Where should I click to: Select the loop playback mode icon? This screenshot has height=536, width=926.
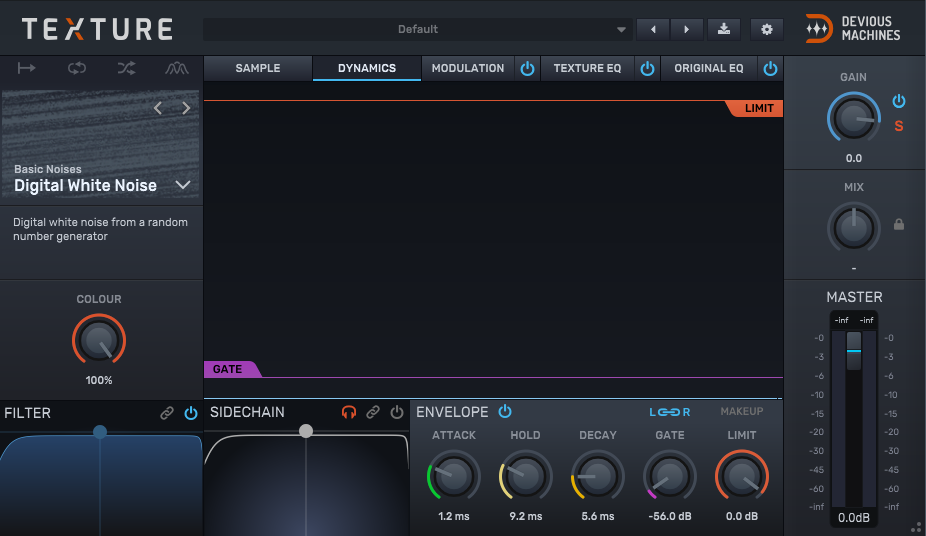coord(77,68)
